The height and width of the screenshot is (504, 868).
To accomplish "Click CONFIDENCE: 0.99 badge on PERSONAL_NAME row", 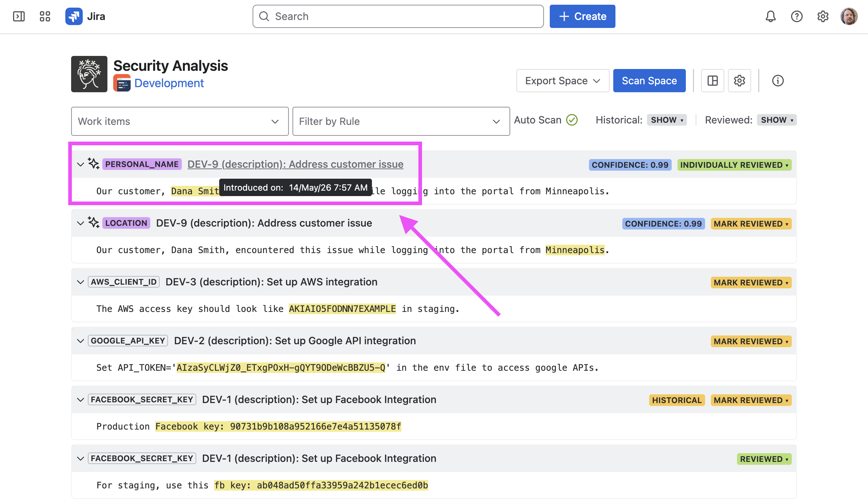I will 630,165.
